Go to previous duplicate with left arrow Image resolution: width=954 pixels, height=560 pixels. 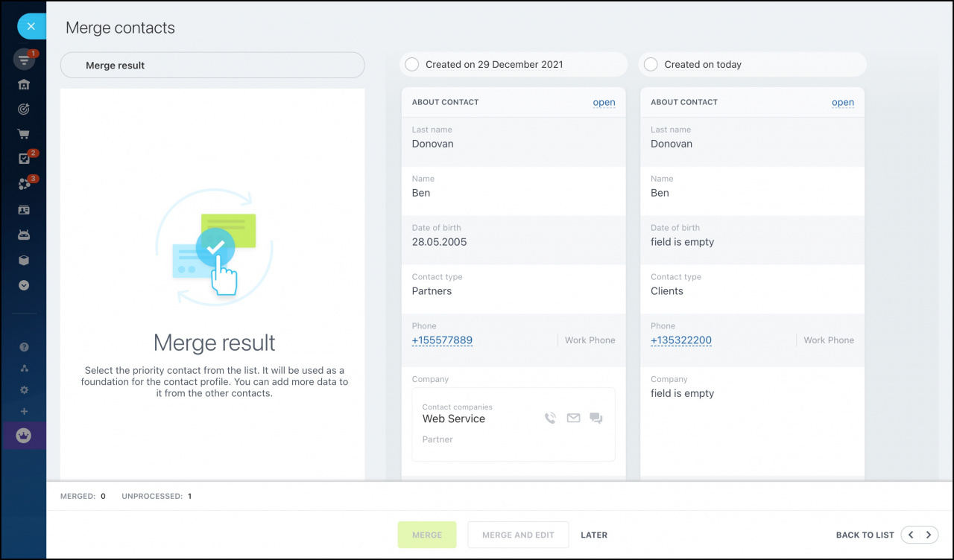coord(911,535)
